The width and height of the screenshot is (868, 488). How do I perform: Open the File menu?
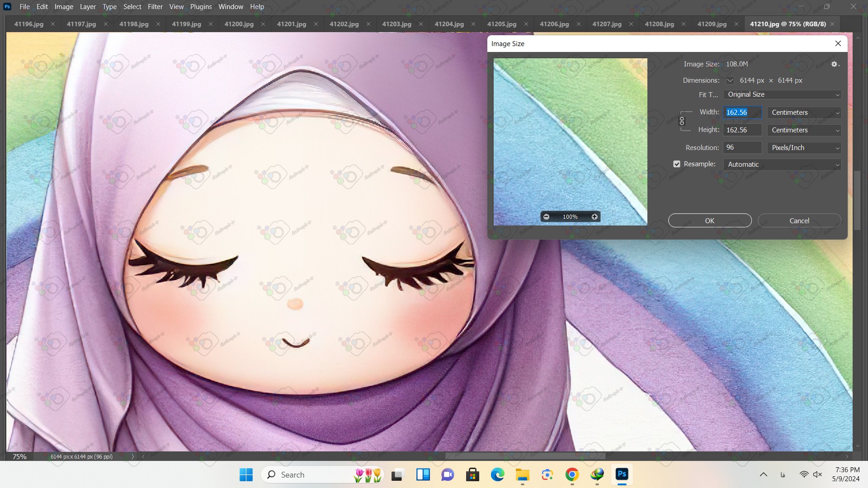25,6
